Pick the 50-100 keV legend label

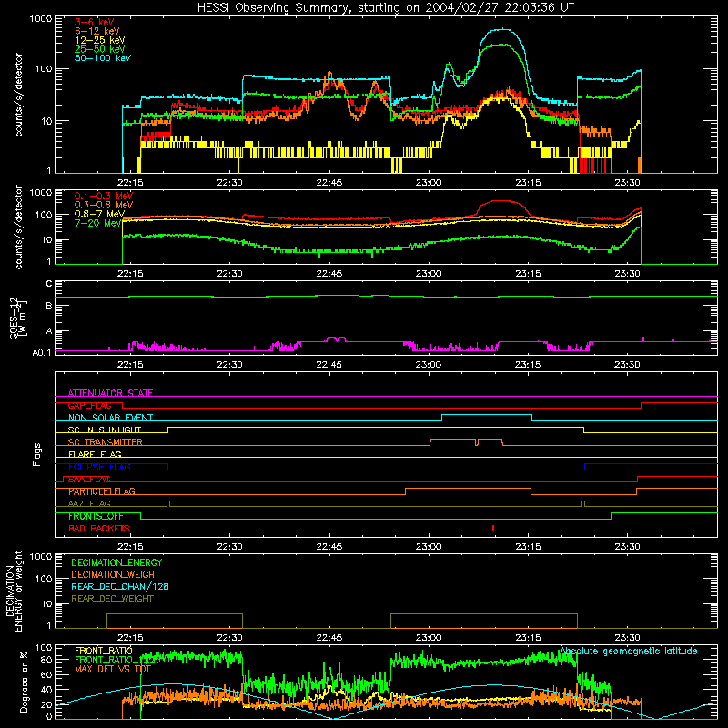[x=103, y=58]
